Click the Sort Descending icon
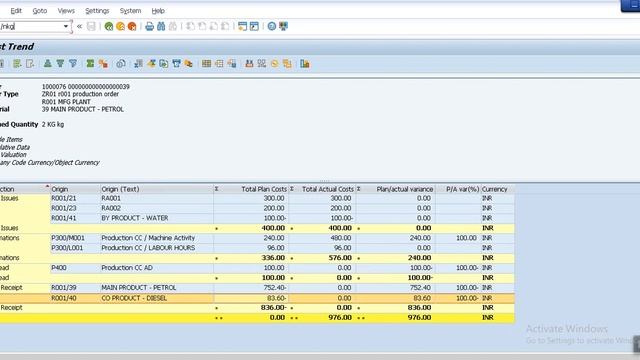This screenshot has width=640, height=360. [60, 64]
